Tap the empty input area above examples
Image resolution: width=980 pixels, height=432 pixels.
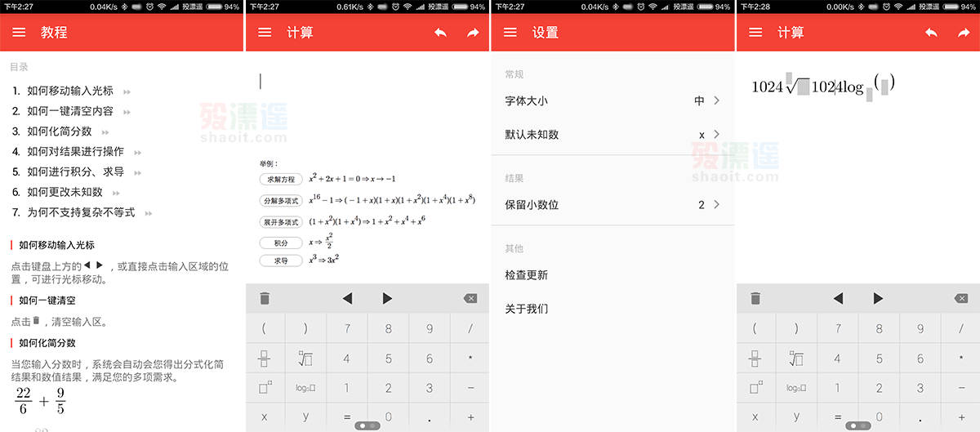(x=367, y=102)
